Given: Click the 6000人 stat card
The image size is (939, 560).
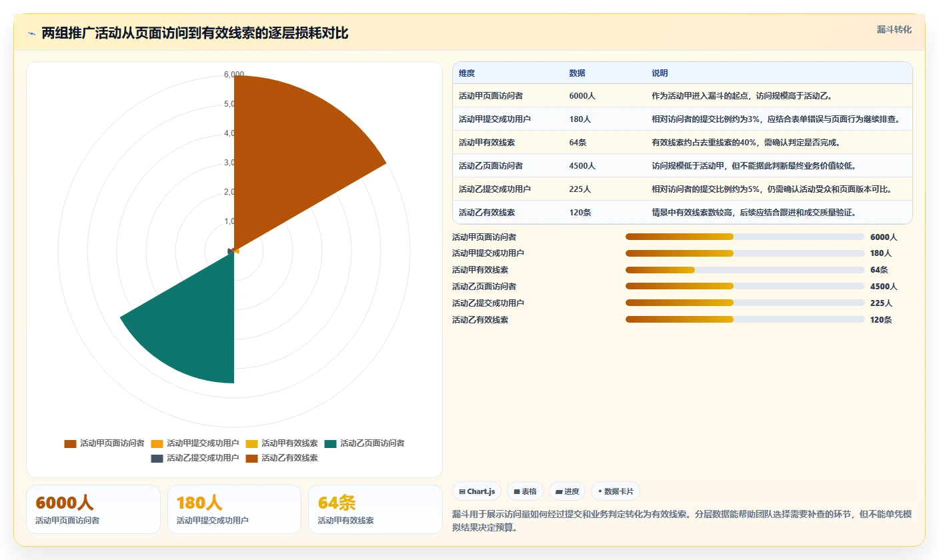Looking at the screenshot, I should coord(93,509).
